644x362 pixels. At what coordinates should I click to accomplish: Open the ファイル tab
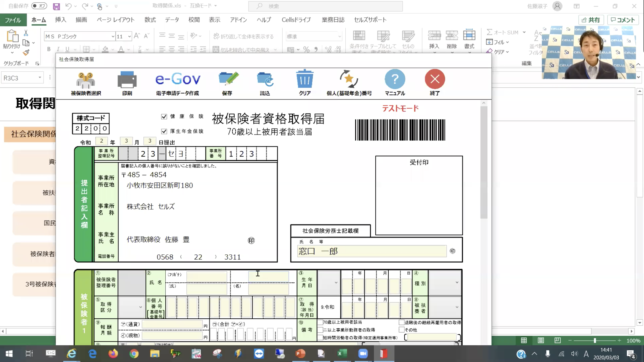point(13,20)
